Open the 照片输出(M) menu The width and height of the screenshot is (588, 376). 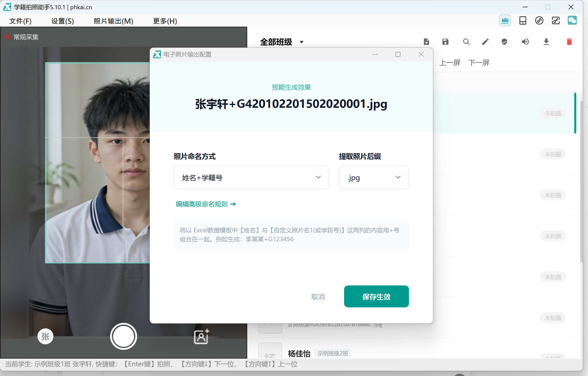pos(113,21)
